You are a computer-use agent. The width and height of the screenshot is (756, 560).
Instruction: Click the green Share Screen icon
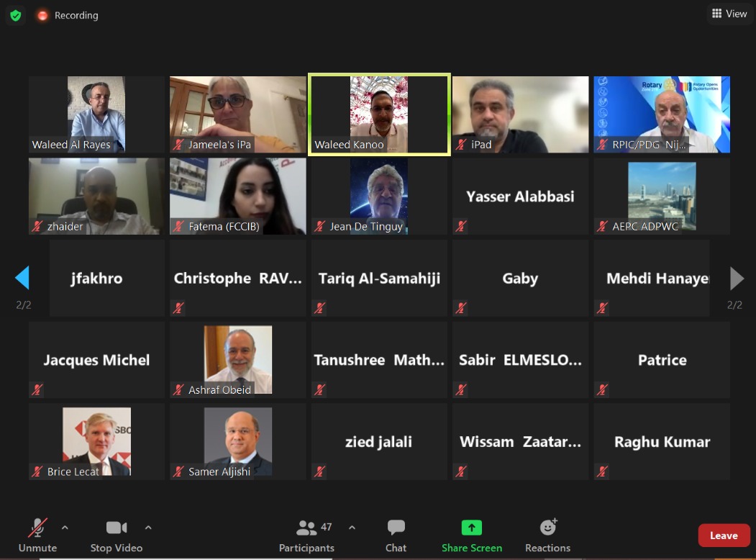coord(472,528)
